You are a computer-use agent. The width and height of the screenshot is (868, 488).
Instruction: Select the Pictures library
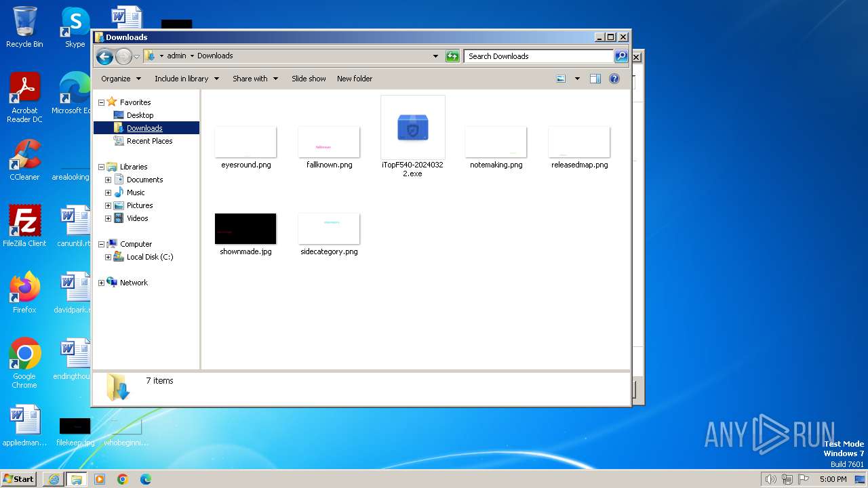click(x=140, y=205)
